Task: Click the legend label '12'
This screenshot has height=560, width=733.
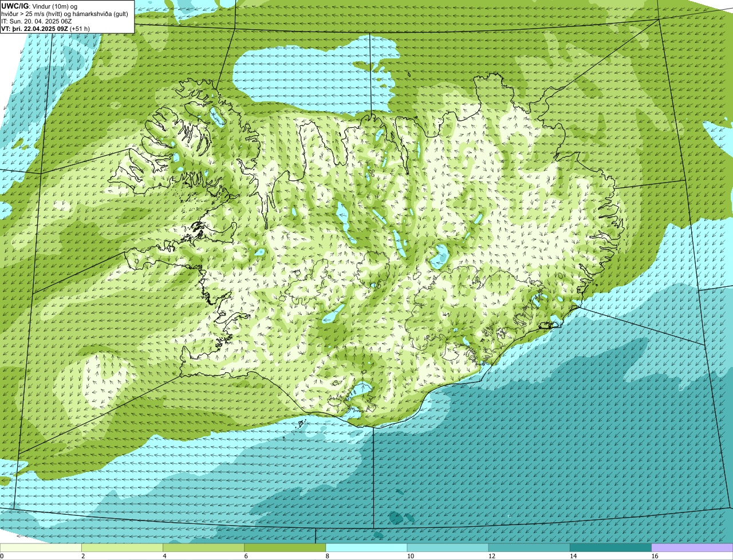Action: (x=491, y=556)
